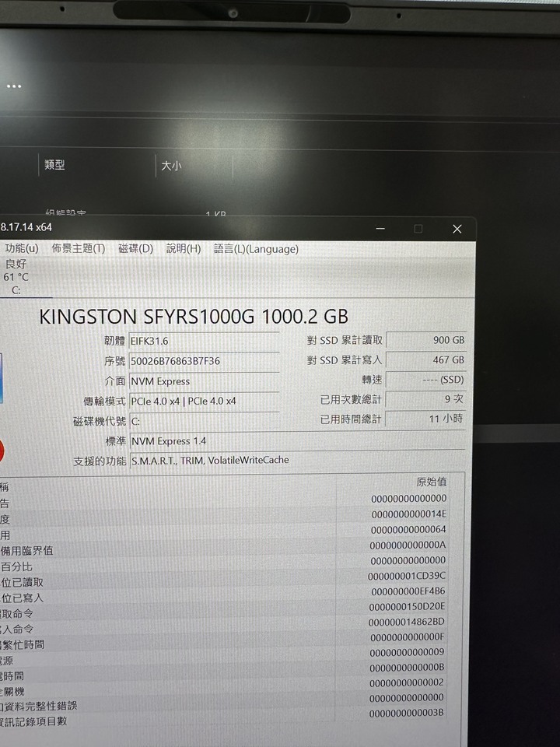This screenshot has width=560, height=747.
Task: Click the 類型 column header in file window
Action: pyautogui.click(x=54, y=165)
